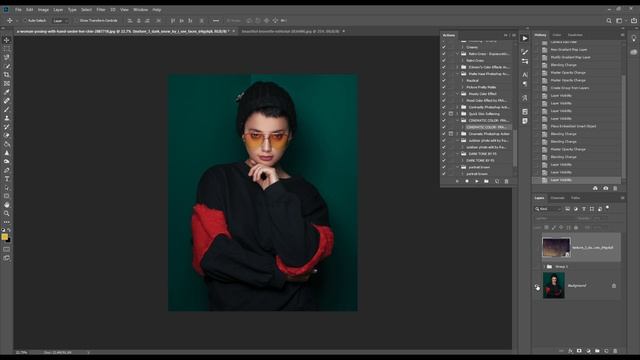The width and height of the screenshot is (640, 360).
Task: Select the Move tool
Action: click(7, 40)
